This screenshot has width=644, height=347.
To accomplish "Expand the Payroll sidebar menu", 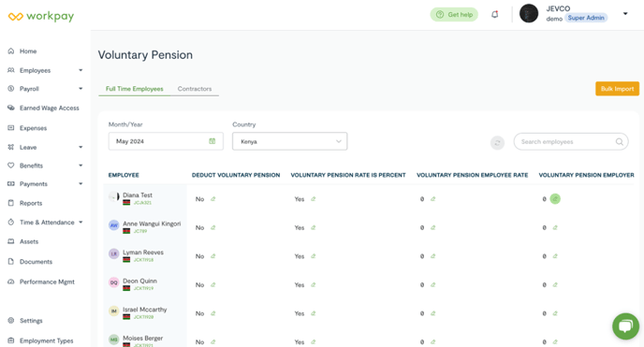I will point(80,89).
